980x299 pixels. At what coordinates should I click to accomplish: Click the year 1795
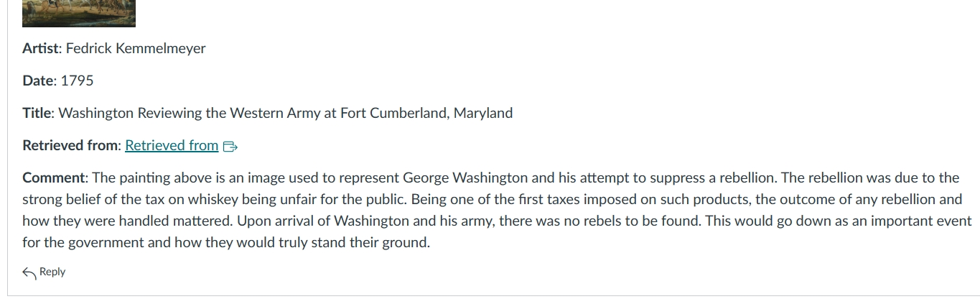point(77,80)
